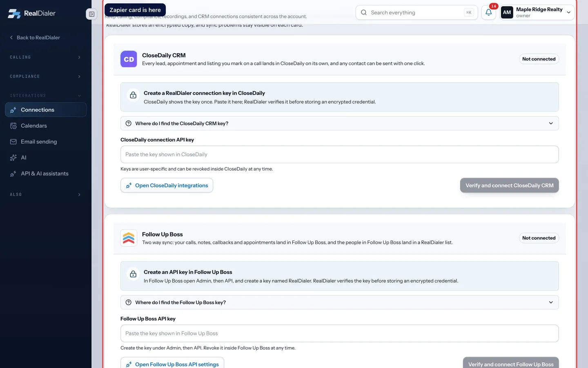
Task: Focus the Follow Up Boss API key field
Action: tap(339, 333)
